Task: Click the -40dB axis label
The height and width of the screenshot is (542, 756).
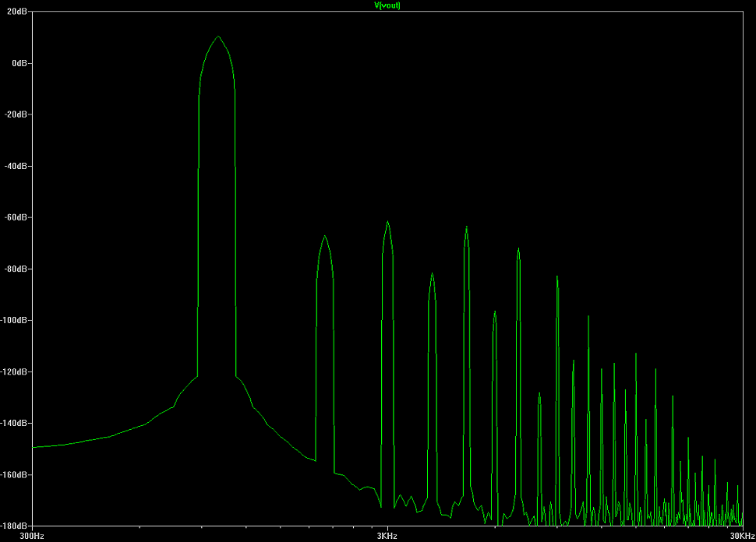Action: [16, 166]
